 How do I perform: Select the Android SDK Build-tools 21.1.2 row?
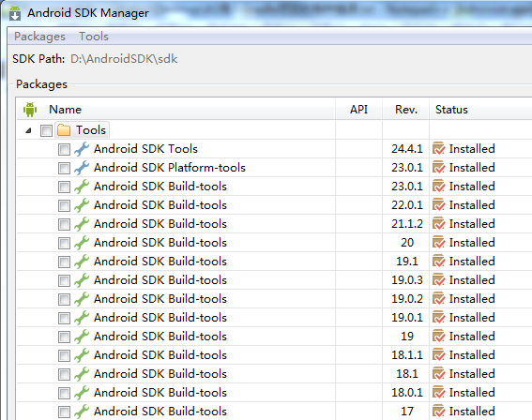pos(275,224)
